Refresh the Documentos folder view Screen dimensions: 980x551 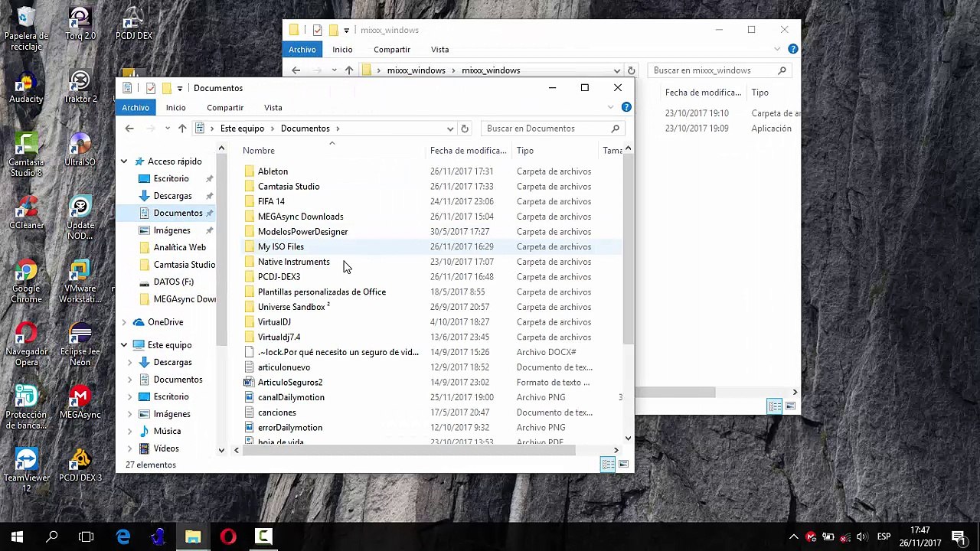coord(464,129)
